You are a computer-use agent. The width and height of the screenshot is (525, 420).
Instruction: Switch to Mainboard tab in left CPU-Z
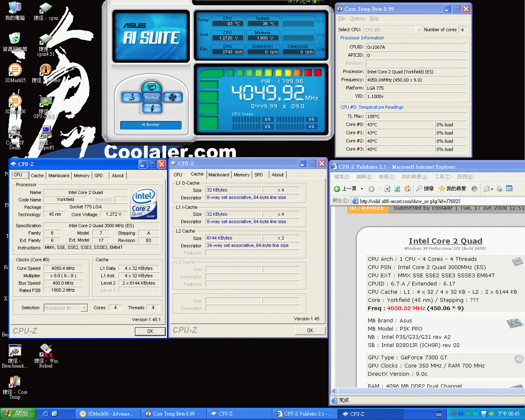59,176
